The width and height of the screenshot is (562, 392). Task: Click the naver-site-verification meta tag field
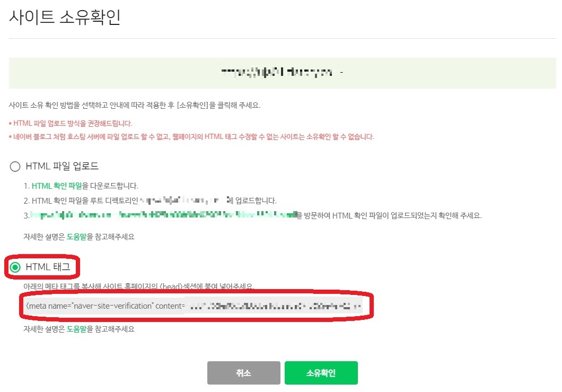pos(194,306)
